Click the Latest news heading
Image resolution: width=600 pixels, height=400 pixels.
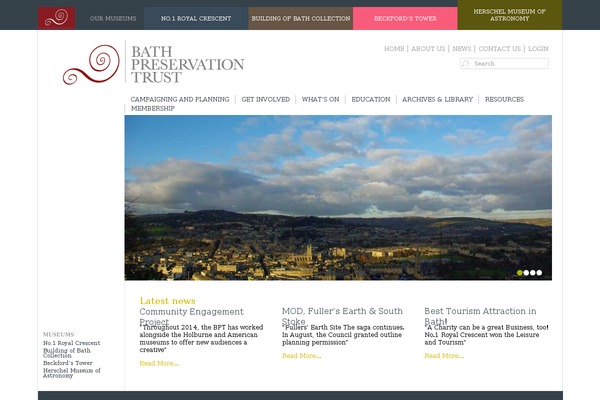[168, 301]
